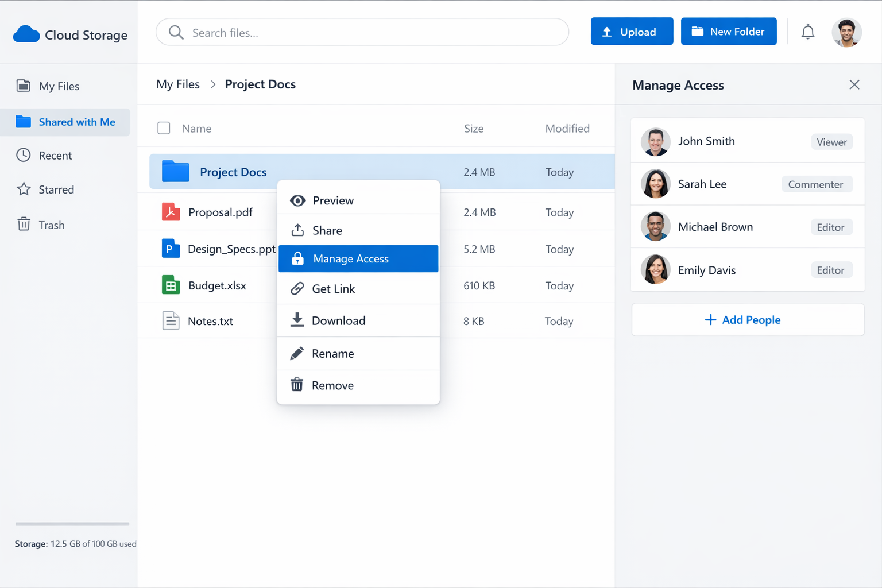Screen dimensions: 882x588
Task: Click the notification bell icon
Action: tap(807, 32)
